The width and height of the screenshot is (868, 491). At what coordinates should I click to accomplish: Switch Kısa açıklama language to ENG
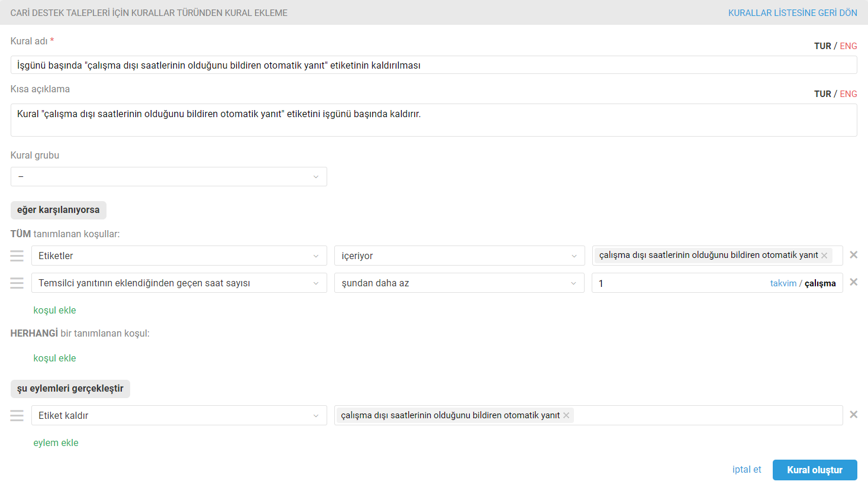[x=848, y=94]
